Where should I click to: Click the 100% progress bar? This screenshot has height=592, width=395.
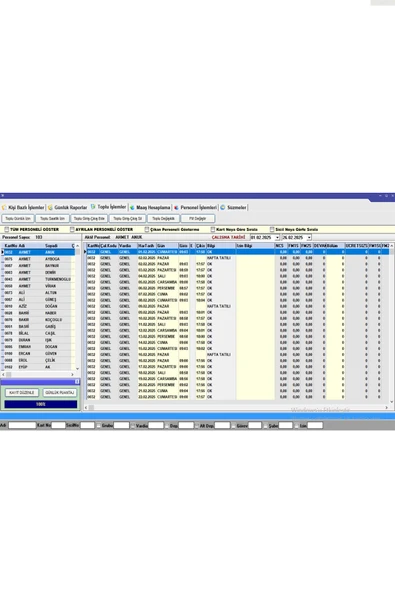click(x=40, y=404)
